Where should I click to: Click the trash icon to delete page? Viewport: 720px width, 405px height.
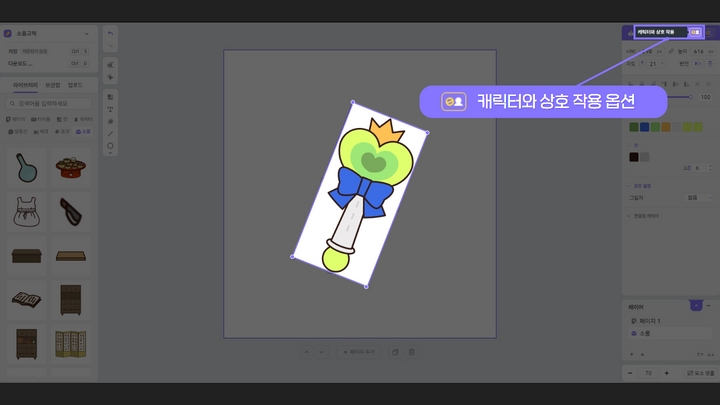[411, 352]
